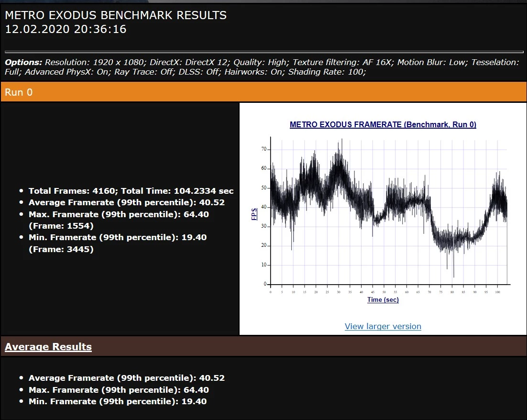This screenshot has width=527, height=420.
Task: Click Average Results Min. Framerate 19.40 line
Action: point(118,401)
